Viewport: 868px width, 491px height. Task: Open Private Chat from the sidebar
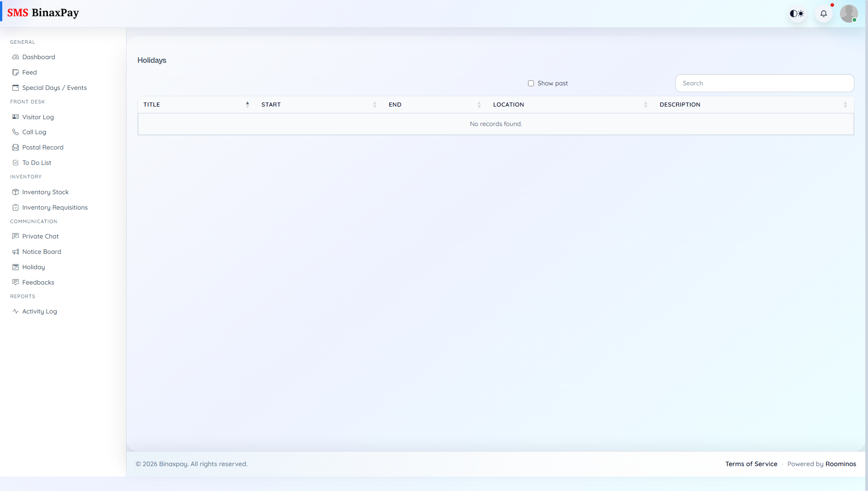point(40,236)
